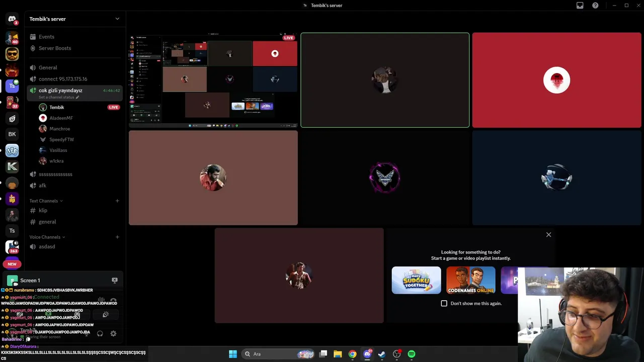Screen dimensions: 644x362
Task: Open Discord home direct messages
Action: 12,19
